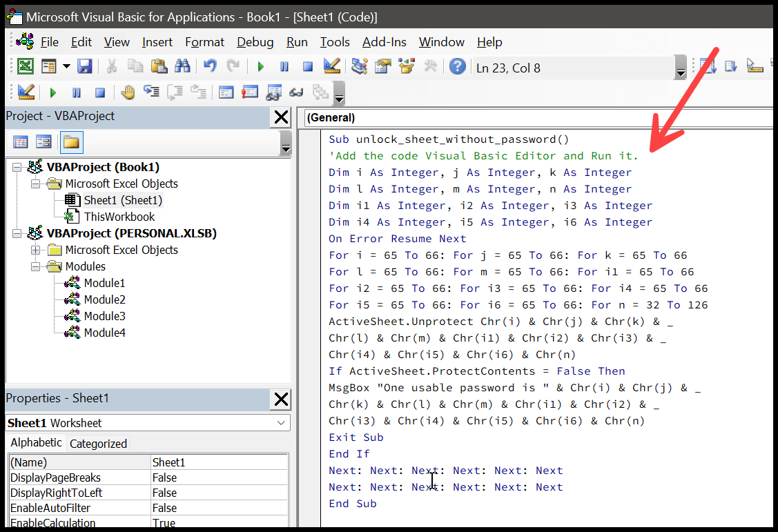Click the Quick Watch glasses icon
Viewport: 778px width, 532px height.
pos(296,92)
